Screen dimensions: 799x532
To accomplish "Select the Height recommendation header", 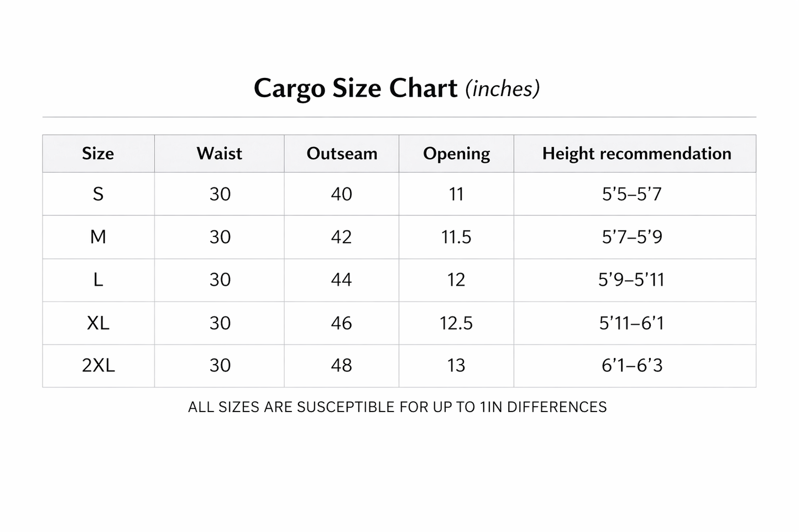I will click(636, 154).
